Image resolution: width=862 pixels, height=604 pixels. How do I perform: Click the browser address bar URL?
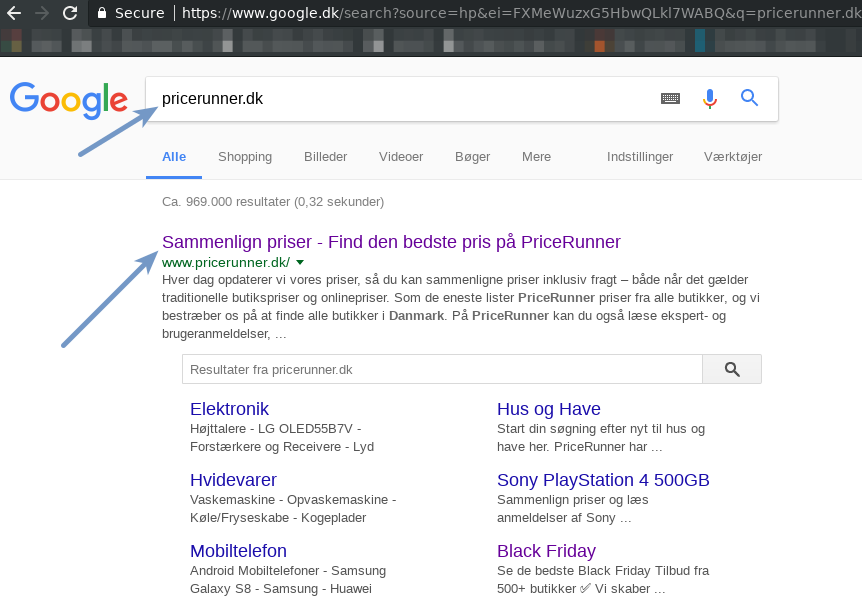(521, 13)
